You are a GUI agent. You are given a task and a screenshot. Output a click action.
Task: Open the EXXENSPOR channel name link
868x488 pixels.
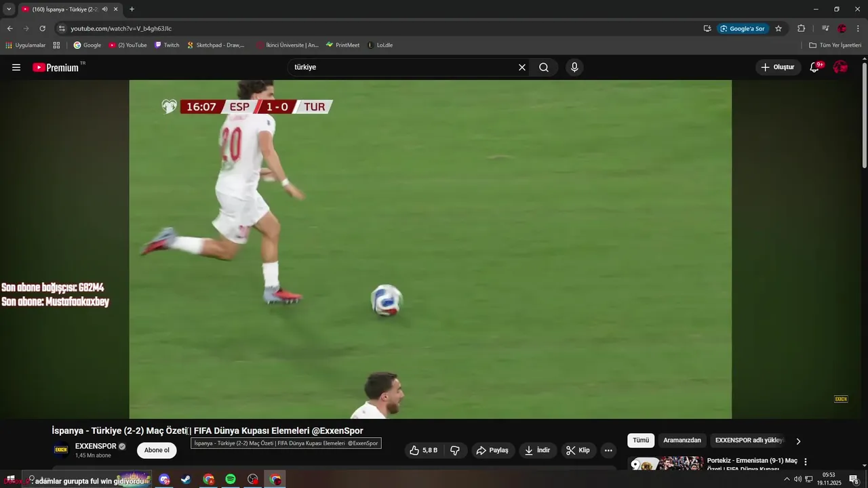96,446
